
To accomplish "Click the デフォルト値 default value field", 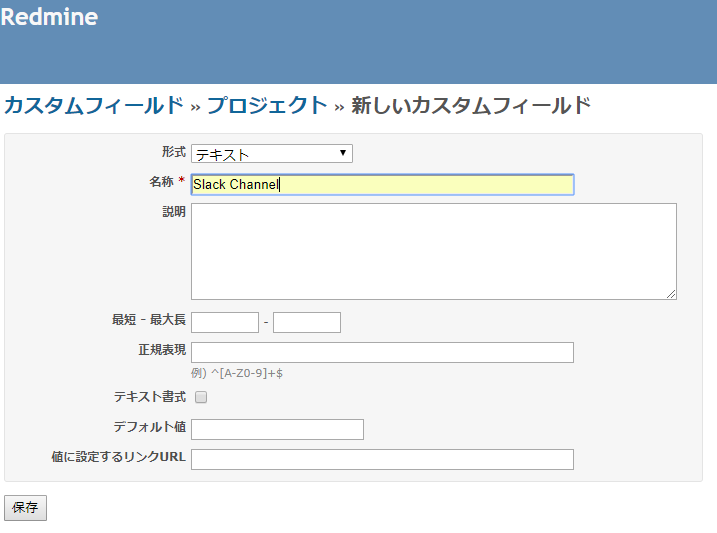I will pyautogui.click(x=277, y=429).
